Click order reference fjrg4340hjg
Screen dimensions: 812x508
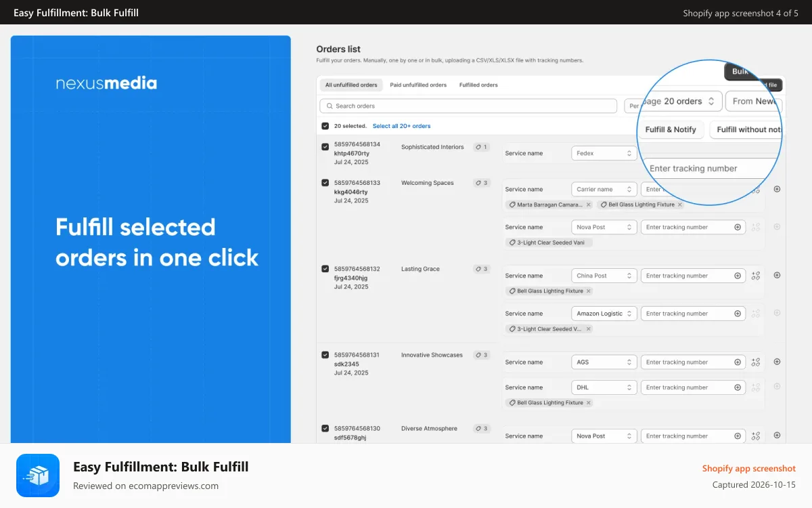tap(351, 278)
